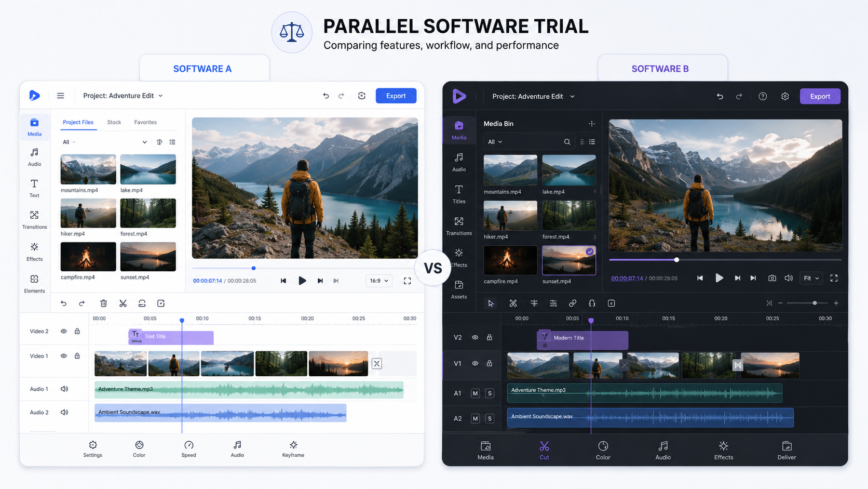Click fullscreen icon in Software A preview
The image size is (868, 489).
tap(408, 281)
